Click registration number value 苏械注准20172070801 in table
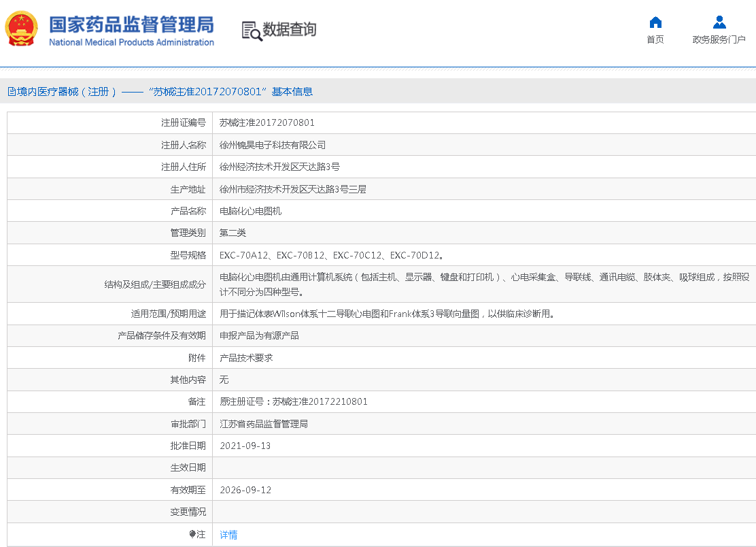 tap(267, 123)
